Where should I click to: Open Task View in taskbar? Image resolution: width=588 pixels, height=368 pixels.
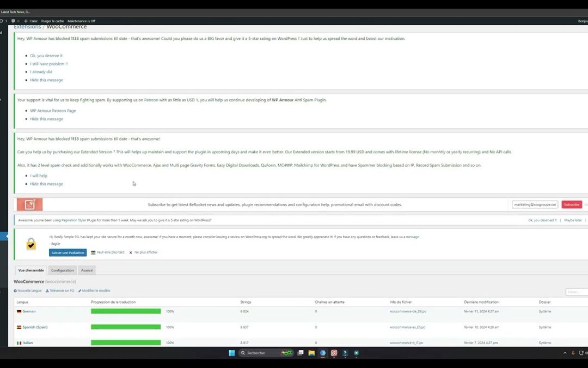301,353
